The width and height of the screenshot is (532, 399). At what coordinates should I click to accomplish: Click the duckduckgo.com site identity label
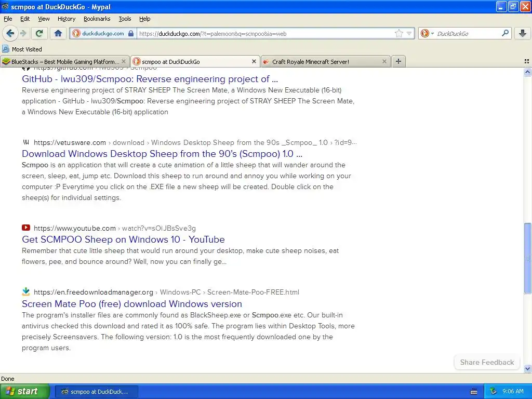pyautogui.click(x=103, y=34)
